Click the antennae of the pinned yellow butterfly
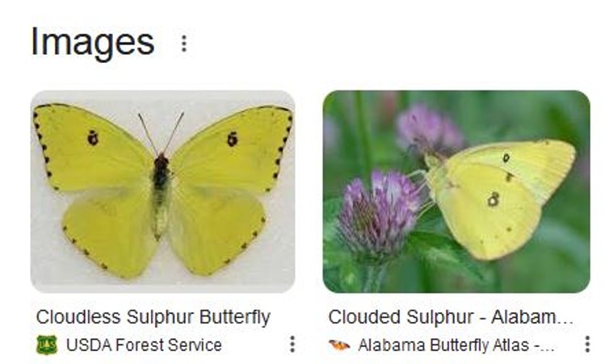The width and height of the screenshot is (605, 364). point(161,132)
